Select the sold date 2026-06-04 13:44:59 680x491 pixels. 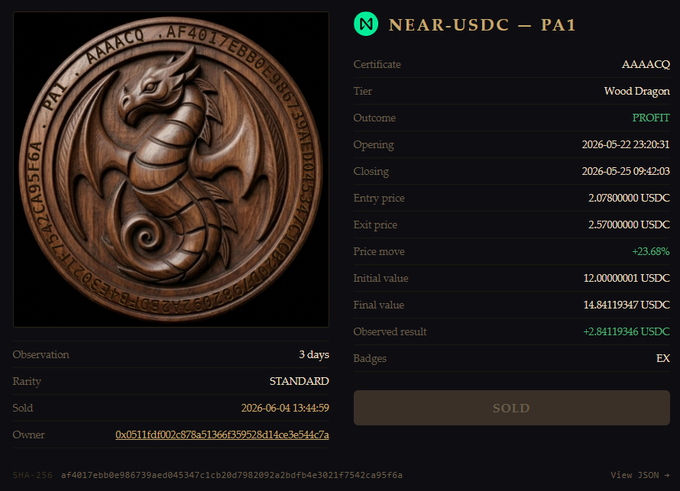(285, 408)
